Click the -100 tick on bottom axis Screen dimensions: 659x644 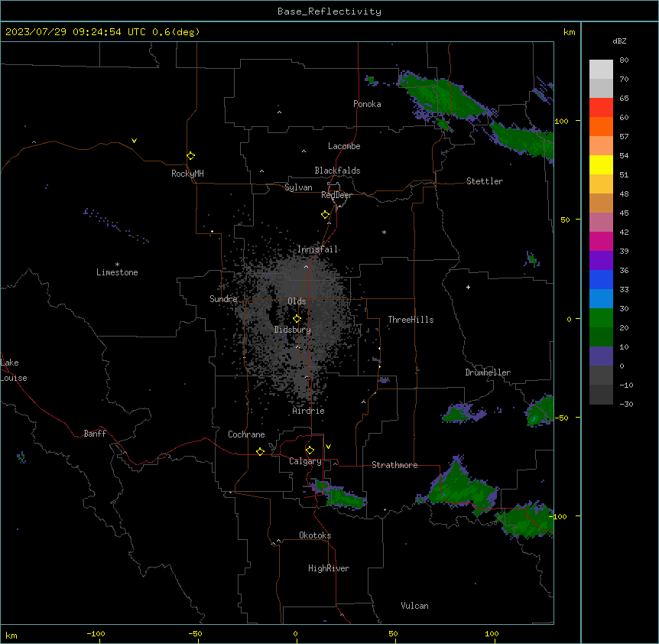96,633
